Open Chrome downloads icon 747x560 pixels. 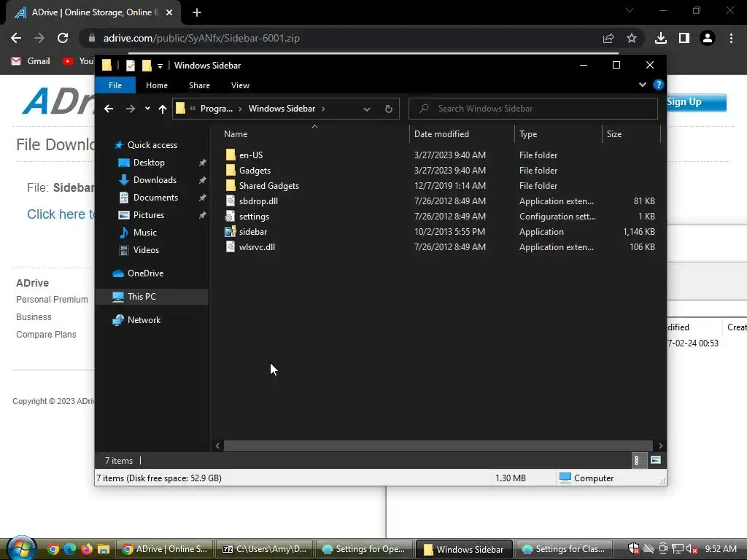pos(661,38)
